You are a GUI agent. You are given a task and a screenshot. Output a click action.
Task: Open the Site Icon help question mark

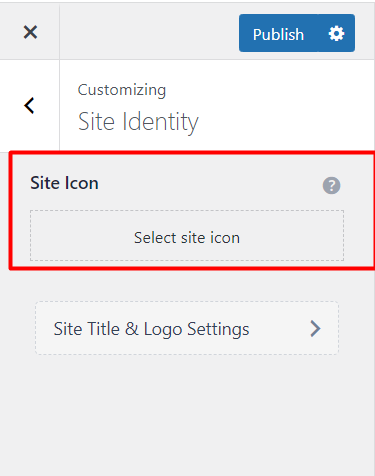tap(331, 185)
